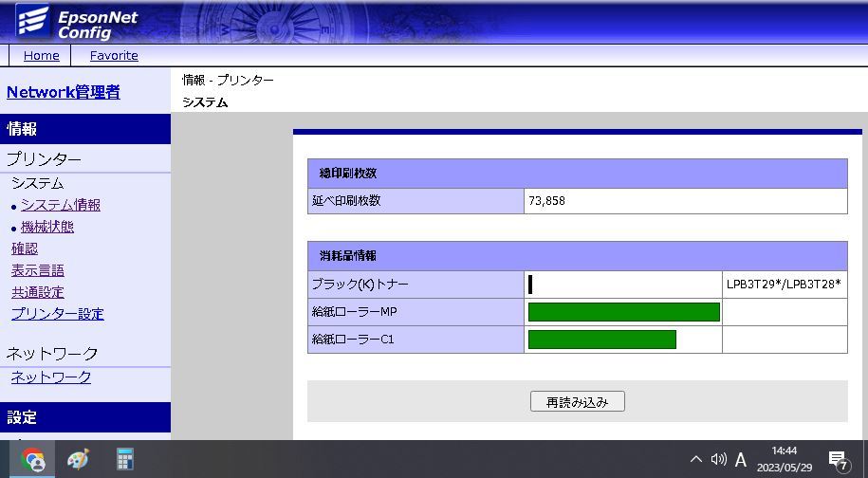Open the 表示言語 link
Image resolution: width=868 pixels, height=478 pixels.
coord(38,270)
